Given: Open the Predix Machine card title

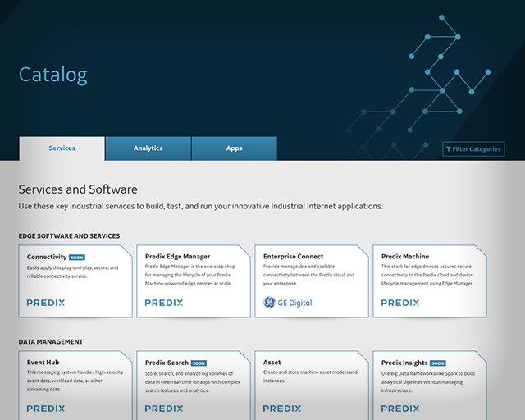Looking at the screenshot, I should click(x=405, y=257).
